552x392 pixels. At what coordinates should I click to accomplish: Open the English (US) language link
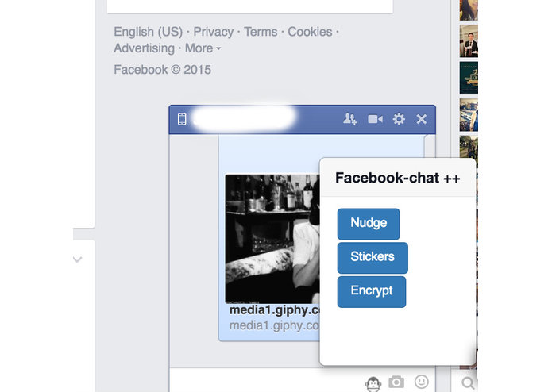click(149, 32)
